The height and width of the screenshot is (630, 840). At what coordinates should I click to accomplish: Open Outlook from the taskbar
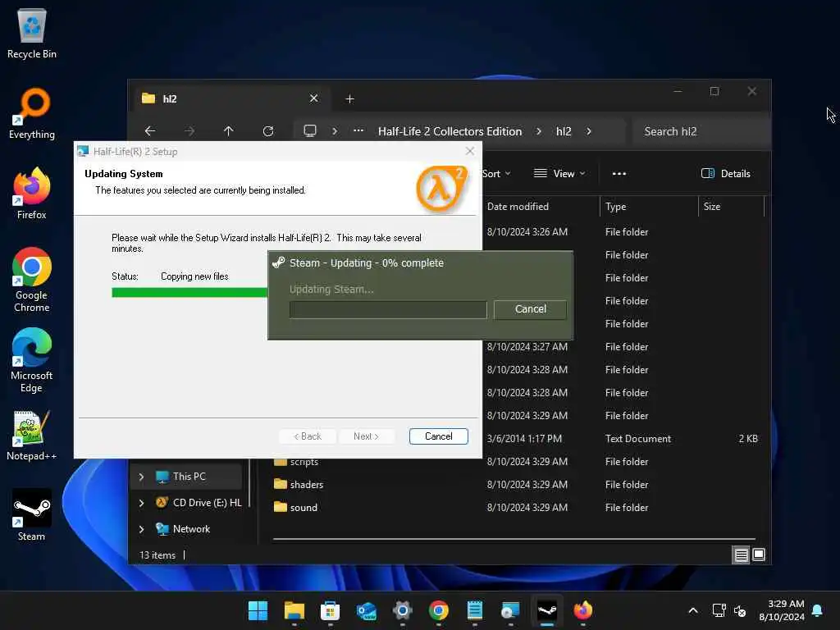pyautogui.click(x=367, y=610)
